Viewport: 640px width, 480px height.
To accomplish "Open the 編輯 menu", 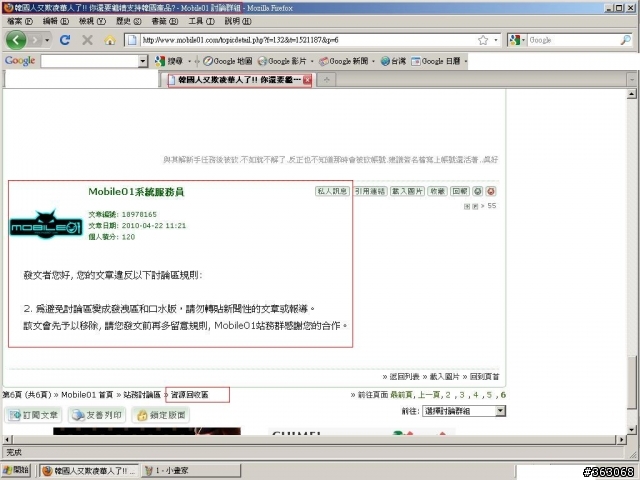I will coord(56,21).
